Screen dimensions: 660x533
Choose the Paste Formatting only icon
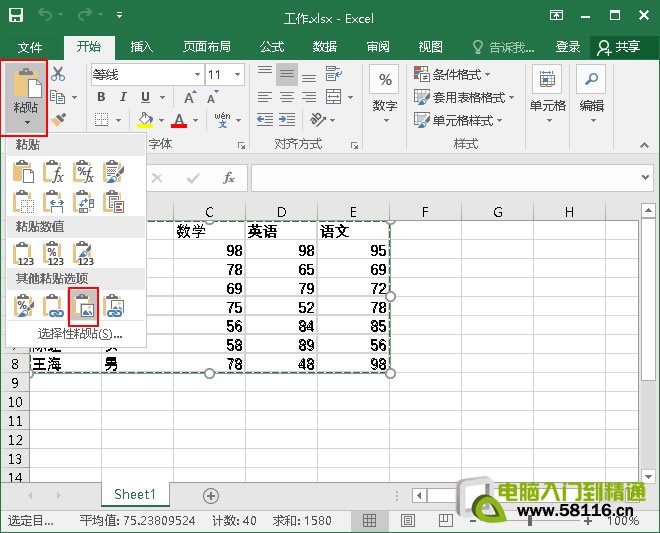pyautogui.click(x=24, y=306)
